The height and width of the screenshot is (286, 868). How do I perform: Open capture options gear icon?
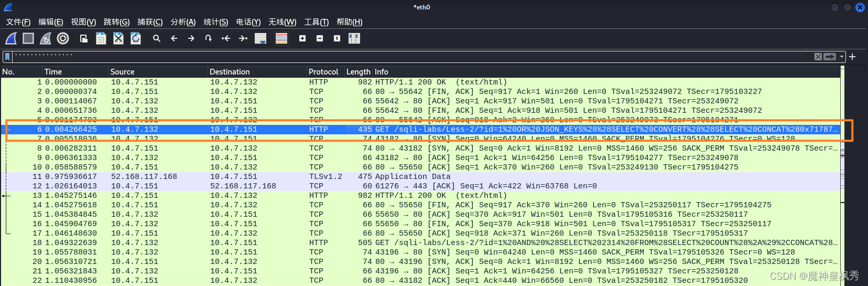tap(63, 38)
